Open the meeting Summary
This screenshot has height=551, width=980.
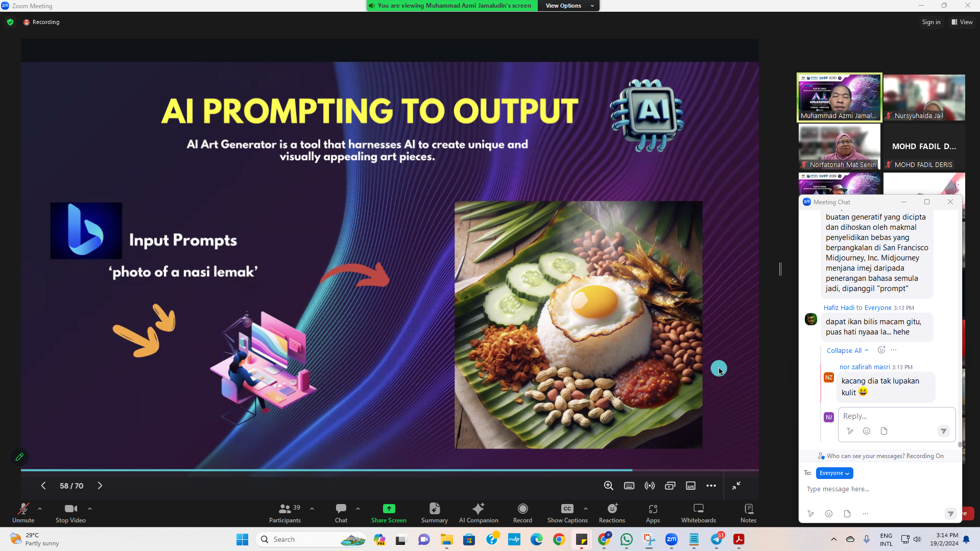click(x=434, y=513)
